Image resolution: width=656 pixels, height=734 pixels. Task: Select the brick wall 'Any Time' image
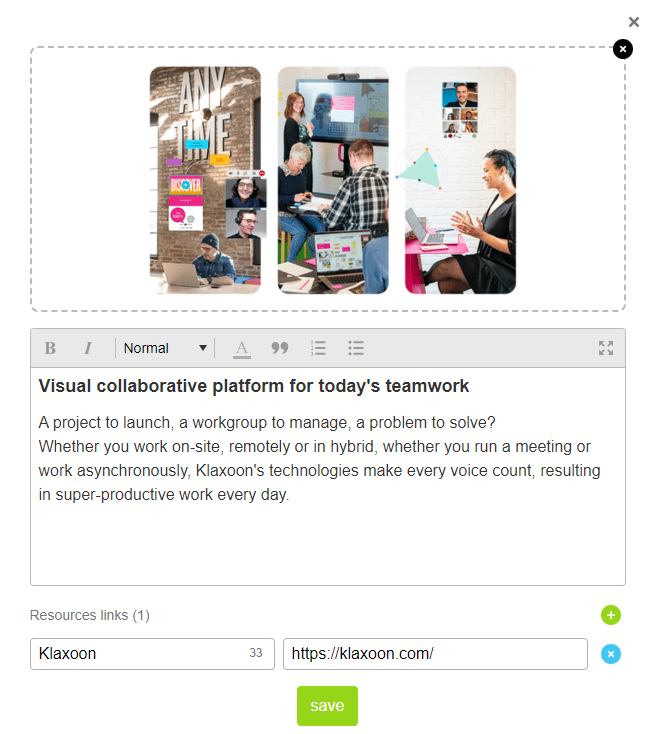click(205, 180)
